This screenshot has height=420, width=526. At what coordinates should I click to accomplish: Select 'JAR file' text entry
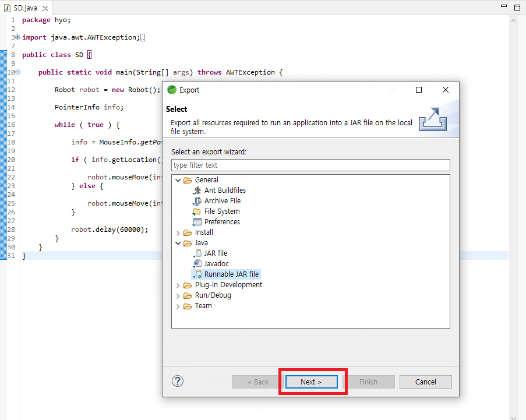216,253
